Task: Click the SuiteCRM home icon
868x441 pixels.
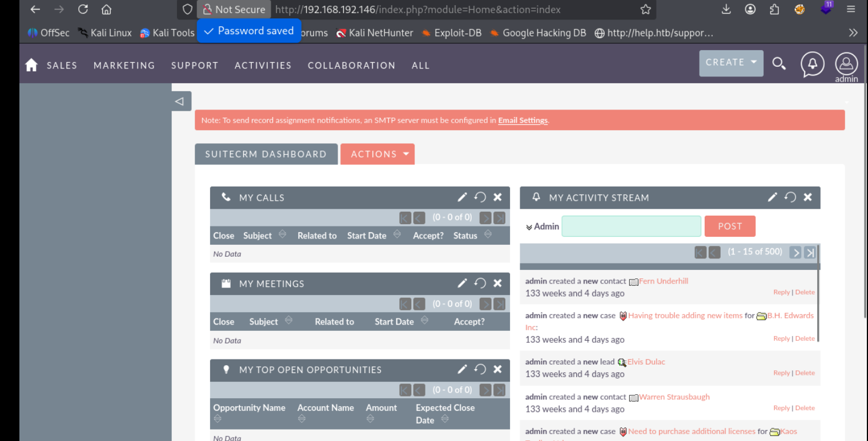Action: point(31,65)
